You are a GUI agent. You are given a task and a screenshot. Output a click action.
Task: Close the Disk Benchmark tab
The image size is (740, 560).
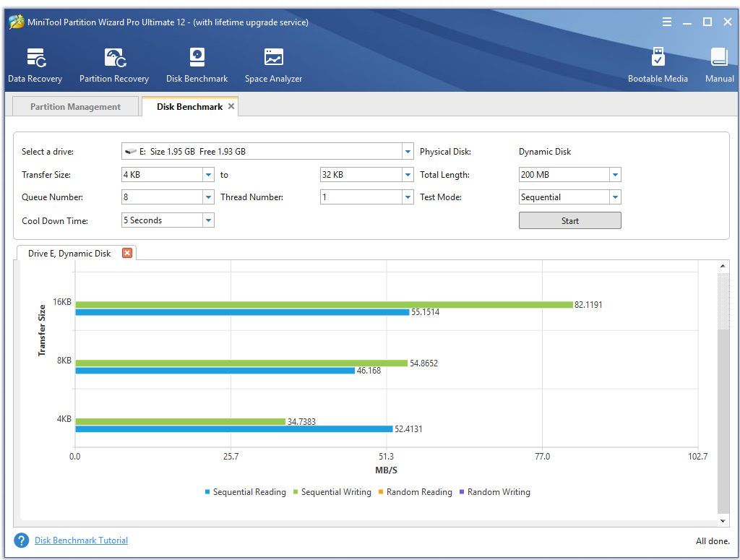pos(231,106)
